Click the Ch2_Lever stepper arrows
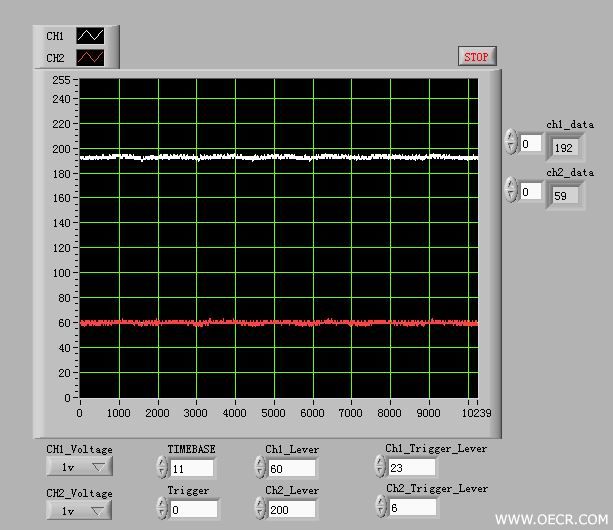This screenshot has width=613, height=530. pos(260,508)
